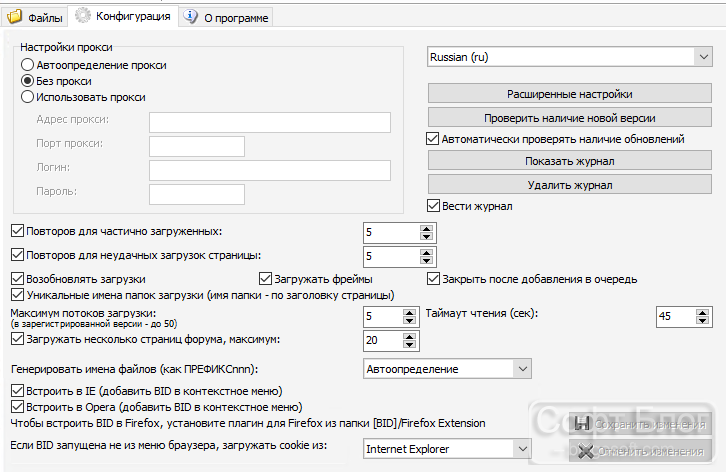The width and height of the screenshot is (726, 472).
Task: Select Автоопределение прокси radio button
Action: tap(27, 65)
